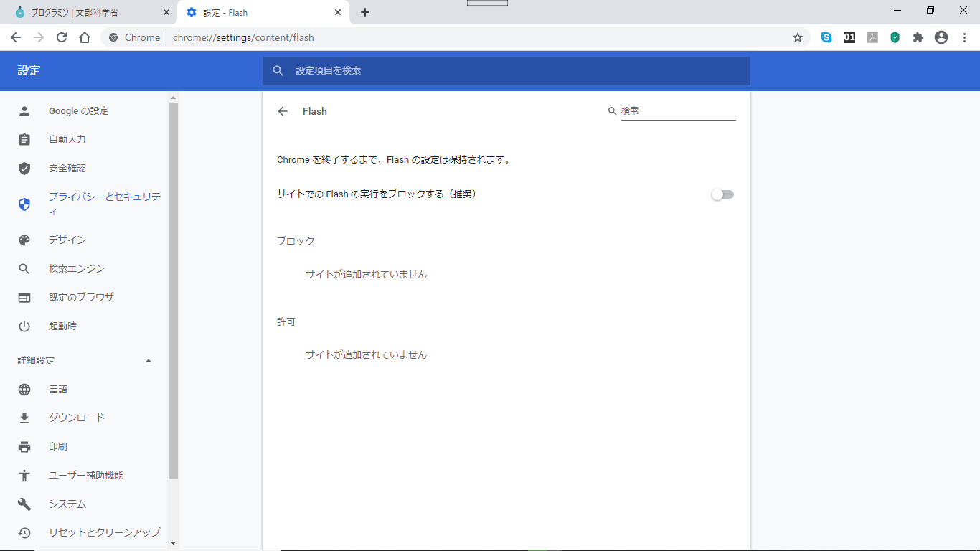980x551 pixels.
Task: Select the 設定 - Flash tab
Action: click(263, 12)
